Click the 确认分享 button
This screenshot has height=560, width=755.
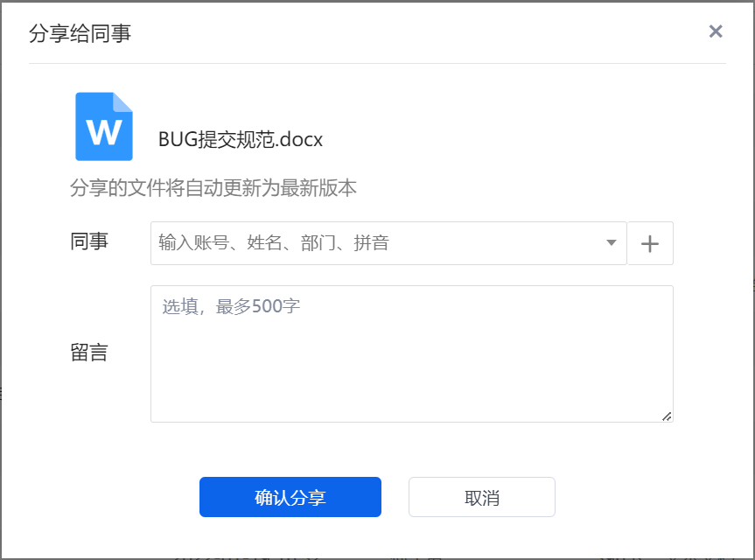(x=290, y=497)
